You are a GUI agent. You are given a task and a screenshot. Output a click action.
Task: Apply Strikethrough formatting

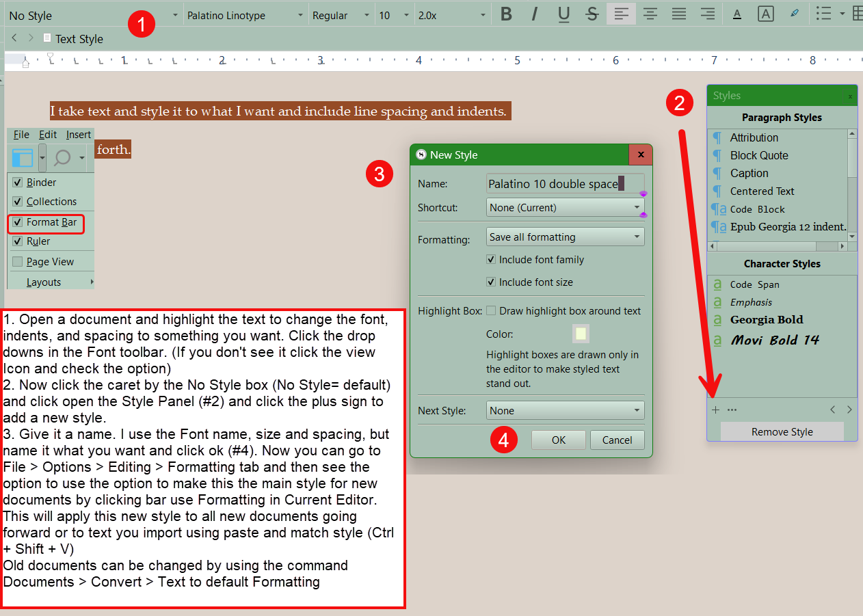[x=592, y=14]
